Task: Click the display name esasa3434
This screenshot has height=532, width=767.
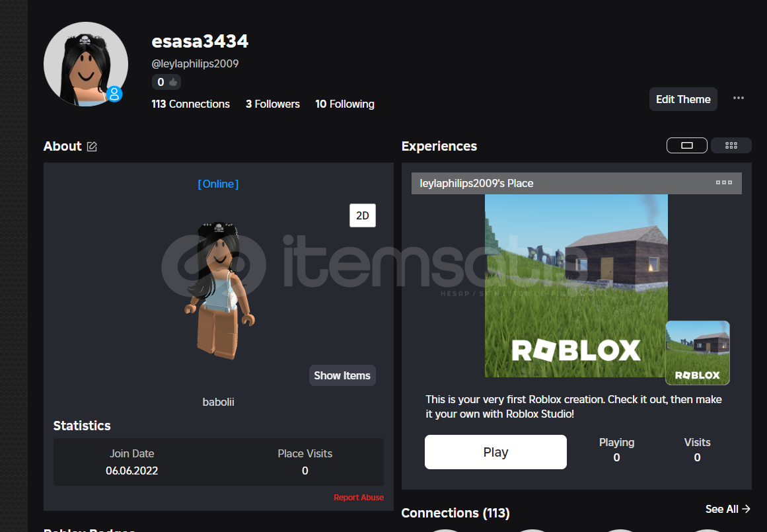Action: pyautogui.click(x=200, y=41)
